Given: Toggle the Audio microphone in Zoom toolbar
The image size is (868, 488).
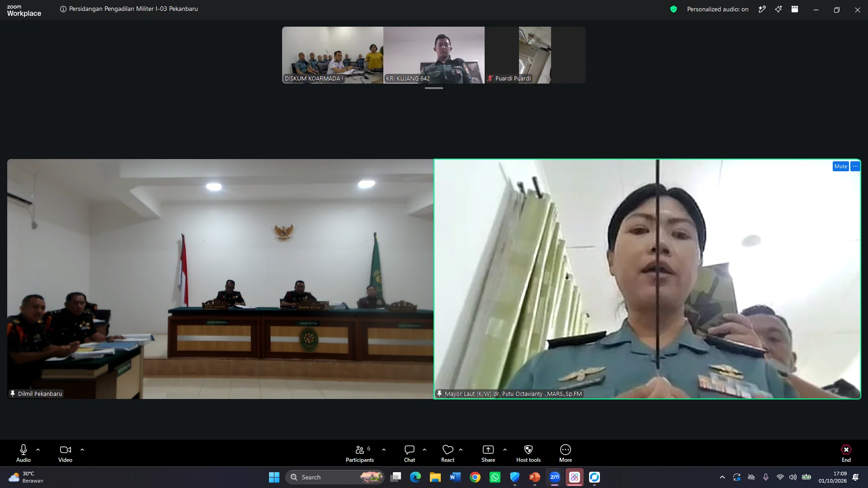Looking at the screenshot, I should pyautogui.click(x=24, y=453).
